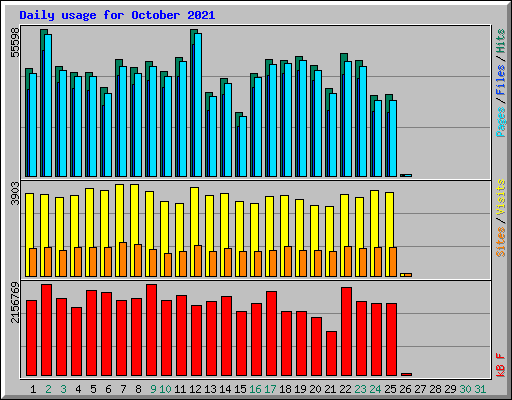Click day label 25 on x-axis

tap(390, 389)
